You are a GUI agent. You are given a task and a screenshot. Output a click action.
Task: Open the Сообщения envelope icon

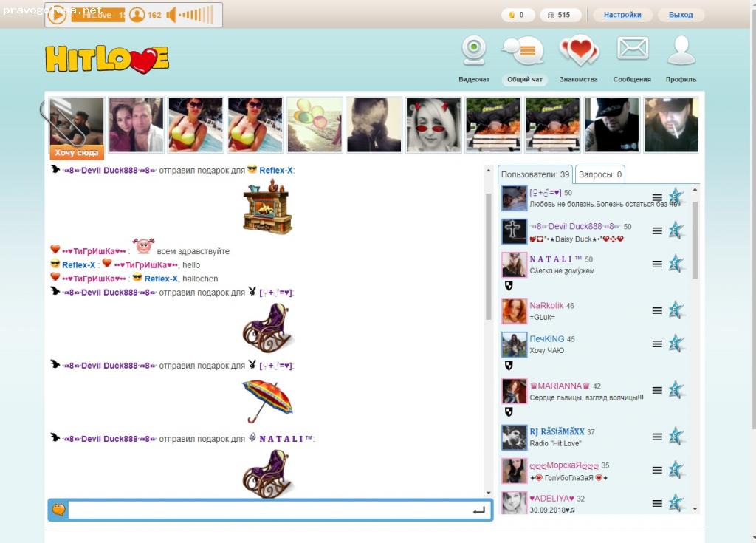click(x=632, y=49)
